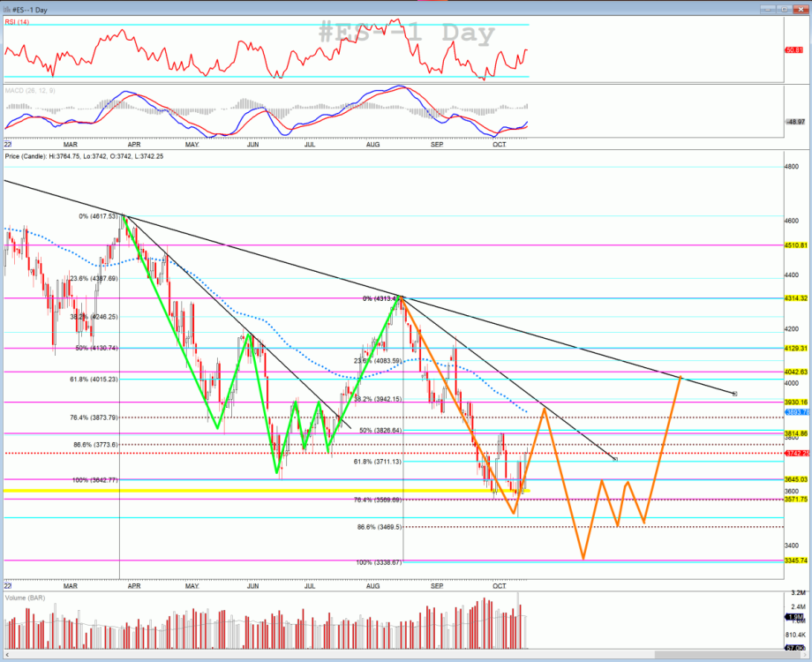The image size is (812, 662).
Task: Select the 0% (4617.53) Fibonacci label
Action: (98, 215)
